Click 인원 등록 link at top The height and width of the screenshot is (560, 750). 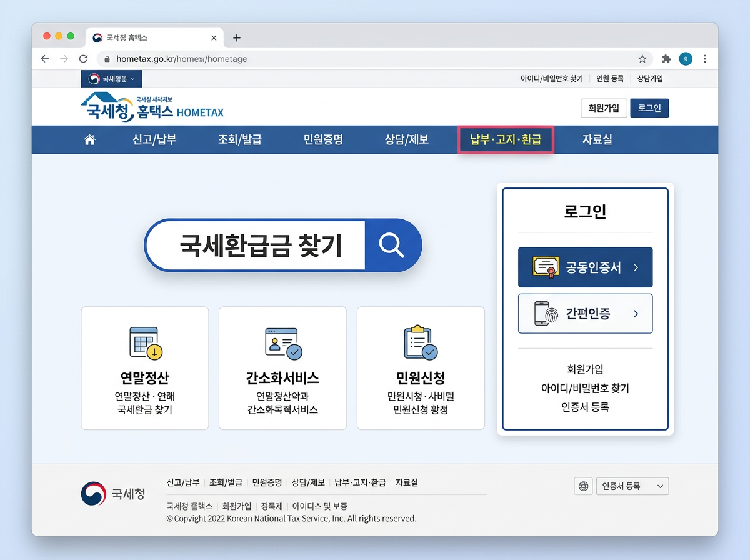click(610, 79)
